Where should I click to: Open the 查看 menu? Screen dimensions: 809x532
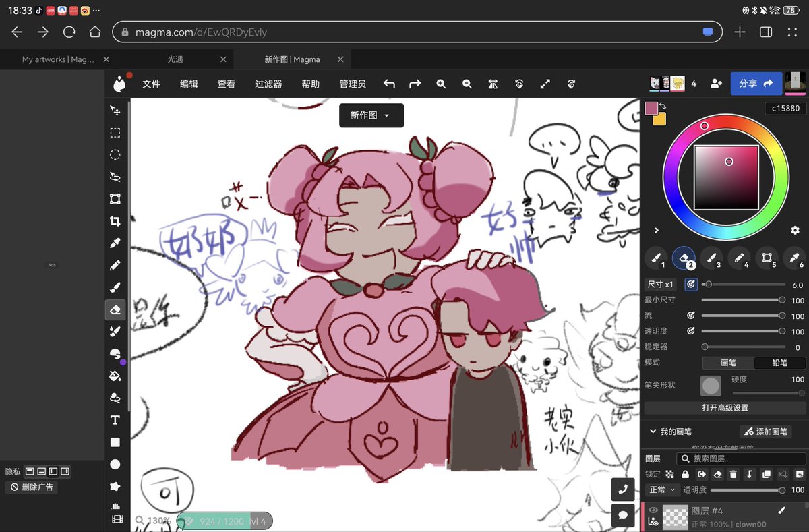click(227, 84)
